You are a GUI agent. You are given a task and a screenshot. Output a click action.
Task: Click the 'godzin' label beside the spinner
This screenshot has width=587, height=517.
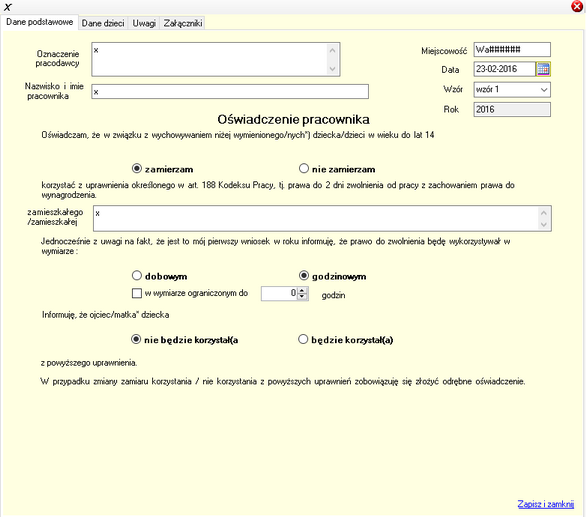tap(333, 295)
